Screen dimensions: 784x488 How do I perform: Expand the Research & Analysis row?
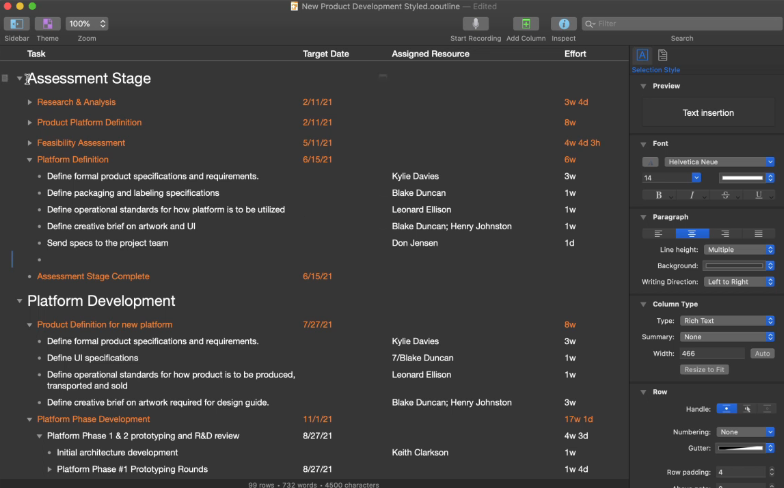pos(30,102)
